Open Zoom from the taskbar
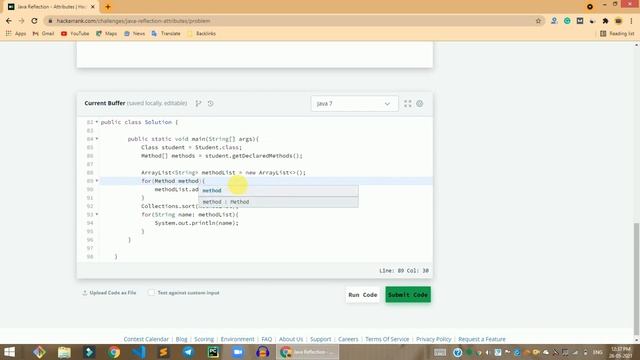 click(x=238, y=352)
